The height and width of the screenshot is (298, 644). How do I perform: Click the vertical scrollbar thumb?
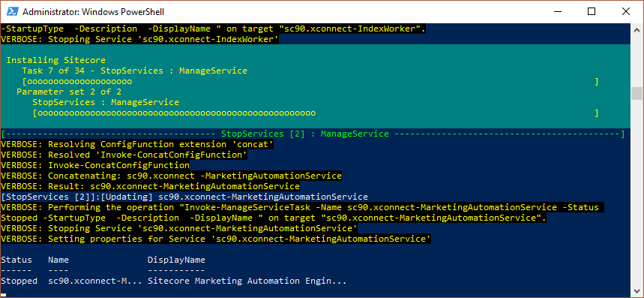pos(637,93)
